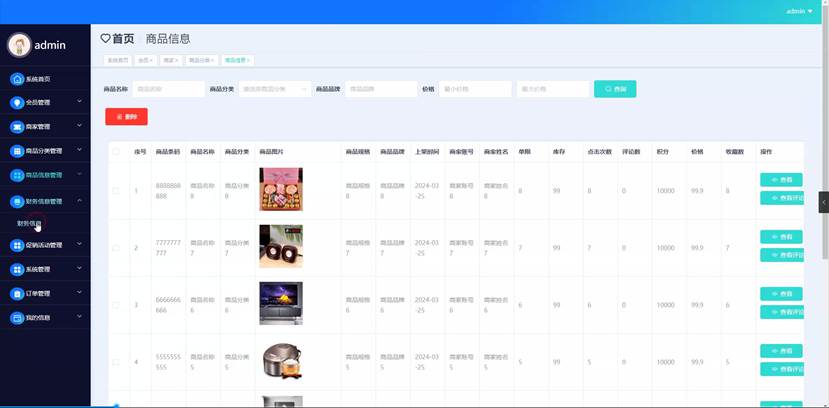Open the 财务信息 submenu item
This screenshot has height=408, width=829.
click(29, 224)
